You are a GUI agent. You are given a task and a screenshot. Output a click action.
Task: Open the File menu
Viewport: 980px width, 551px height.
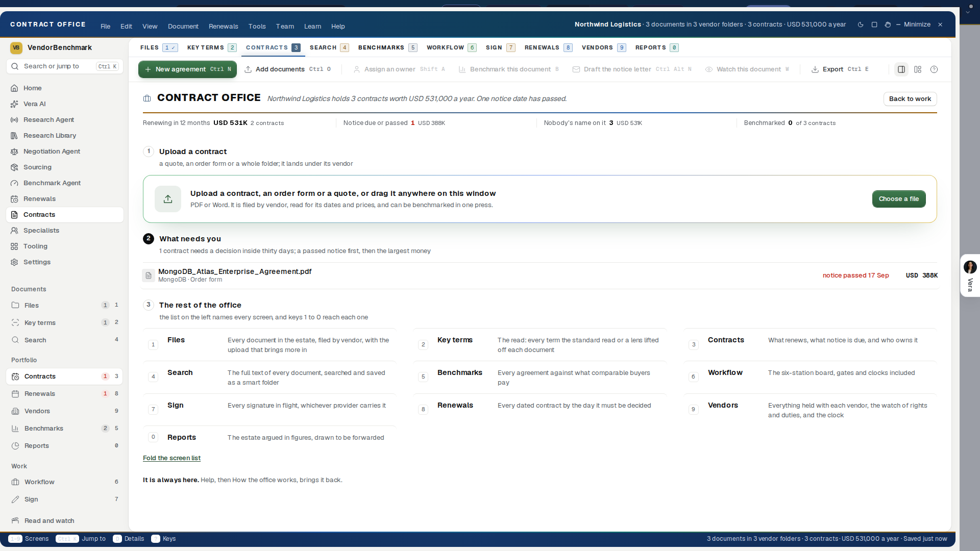pos(106,26)
